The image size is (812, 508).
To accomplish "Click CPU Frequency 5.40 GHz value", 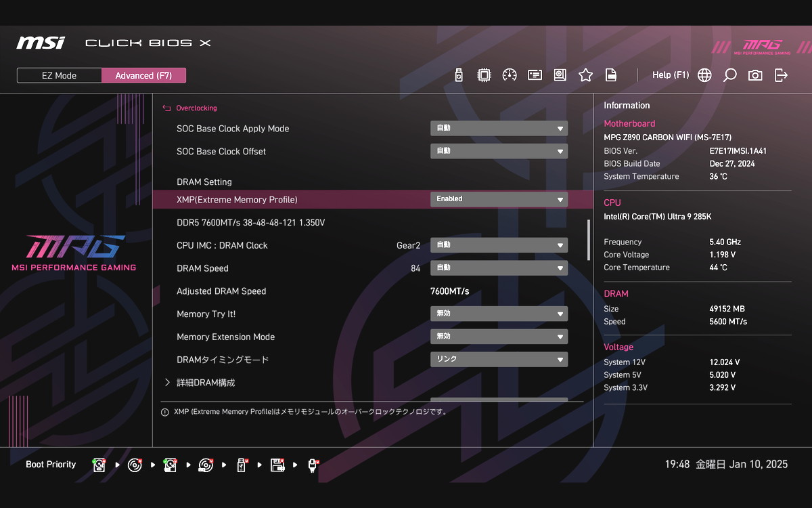I will pyautogui.click(x=725, y=242).
